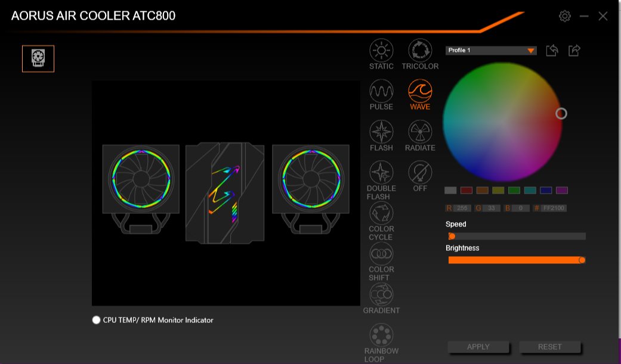
Task: Enable CPU Temp/RPM Monitor Indicator
Action: click(x=97, y=320)
